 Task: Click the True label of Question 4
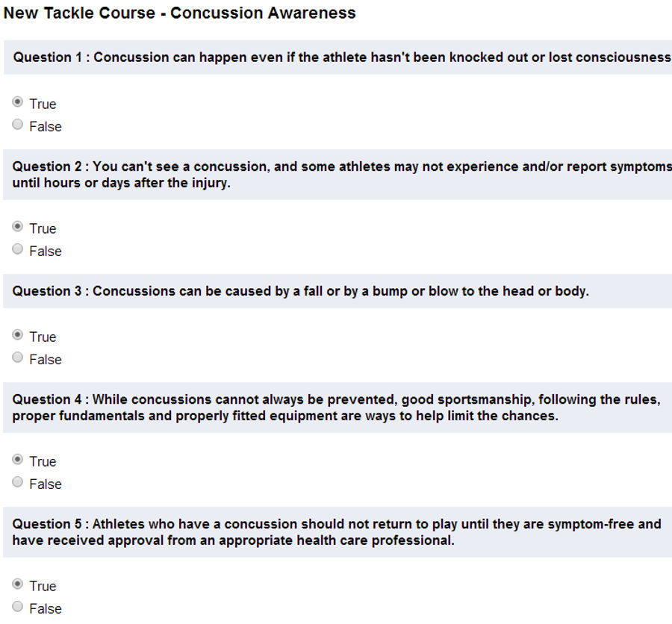click(x=43, y=461)
